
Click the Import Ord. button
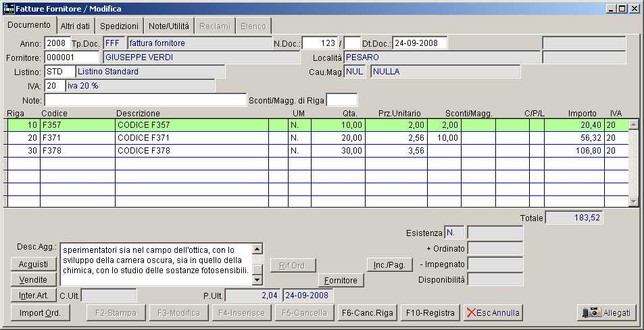click(41, 312)
